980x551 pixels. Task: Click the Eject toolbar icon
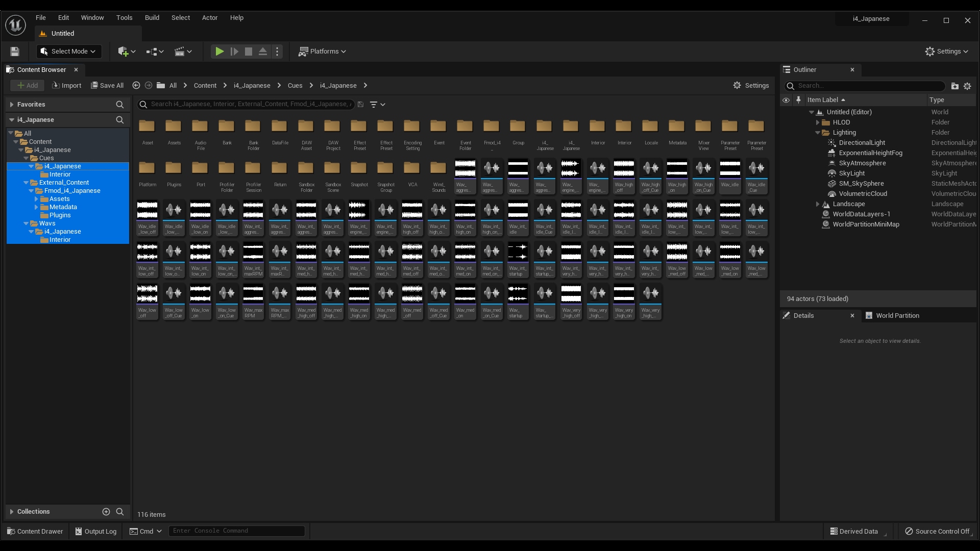click(x=263, y=52)
